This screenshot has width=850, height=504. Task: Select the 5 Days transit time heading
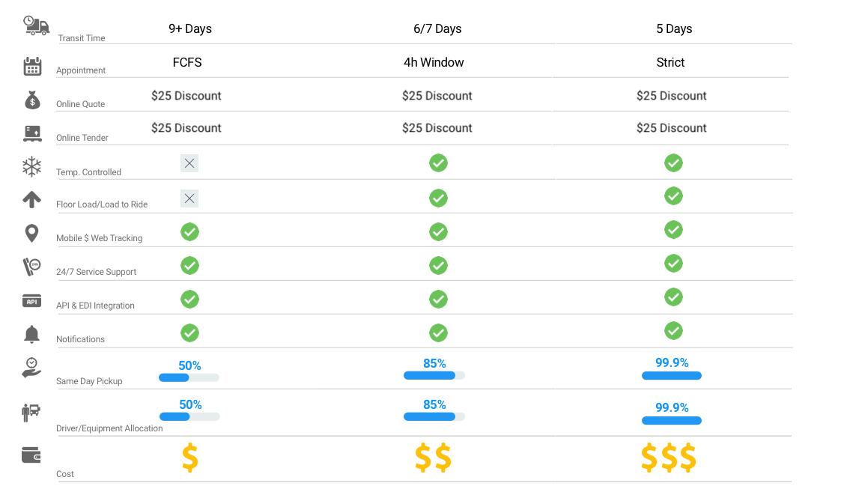pyautogui.click(x=674, y=28)
